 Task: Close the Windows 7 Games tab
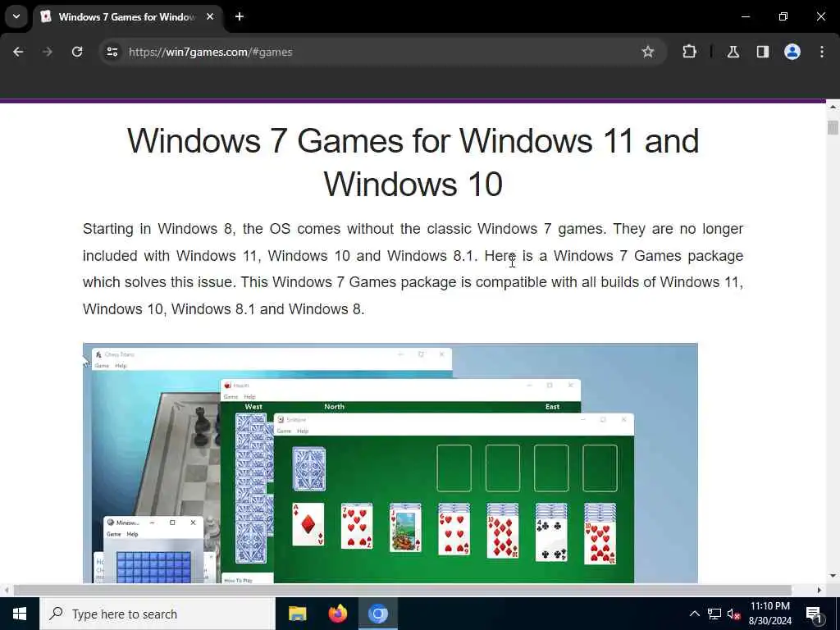(210, 16)
